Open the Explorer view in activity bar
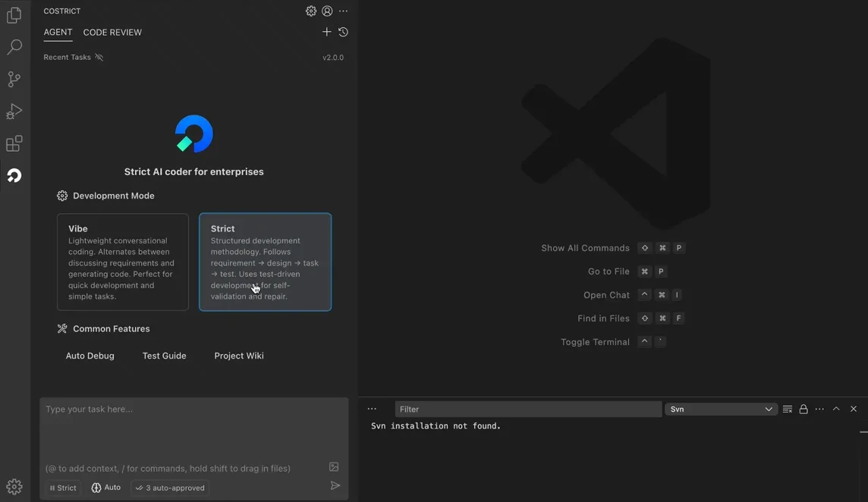The width and height of the screenshot is (868, 502). (14, 15)
